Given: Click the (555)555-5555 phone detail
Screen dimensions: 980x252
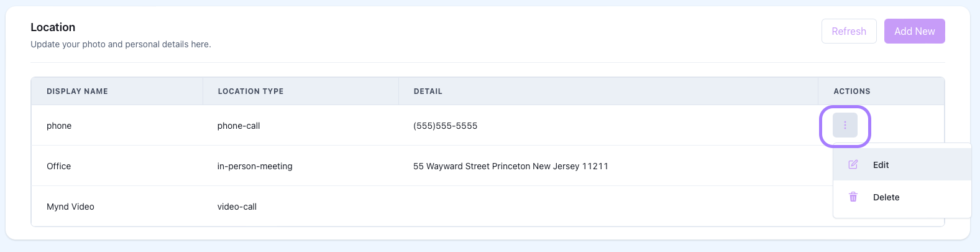Looking at the screenshot, I should (x=445, y=126).
